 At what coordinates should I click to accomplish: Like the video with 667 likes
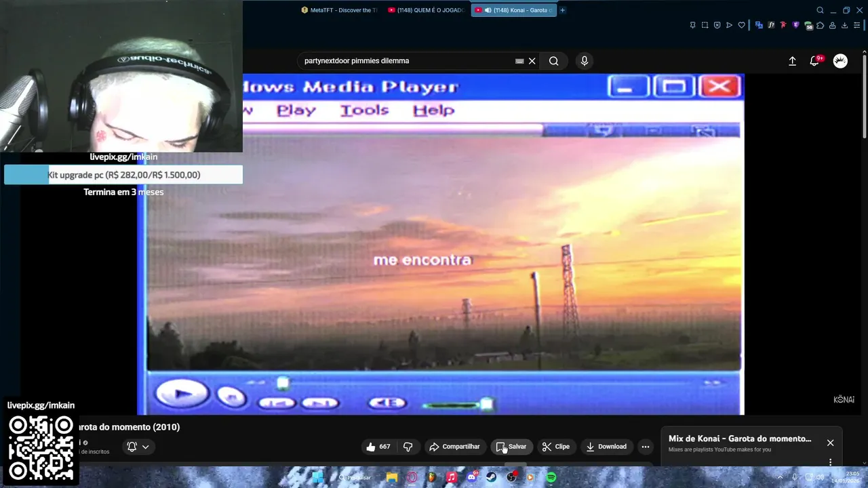(x=378, y=447)
